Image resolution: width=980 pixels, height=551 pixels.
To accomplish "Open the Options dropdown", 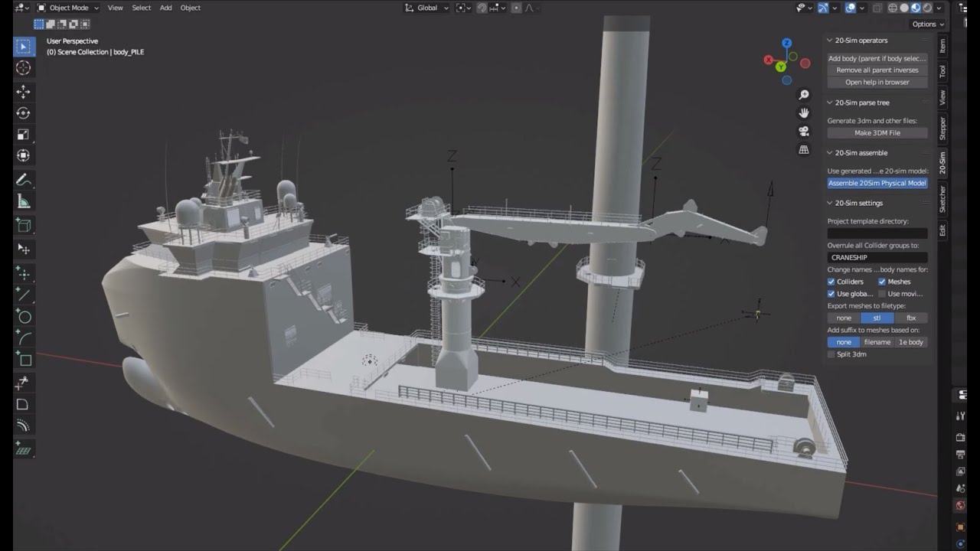I will coord(928,24).
